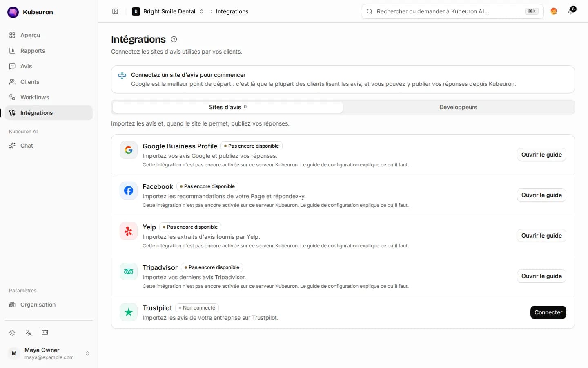Click the Connectez un site d'avis heading
The height and width of the screenshot is (368, 588).
click(x=188, y=75)
